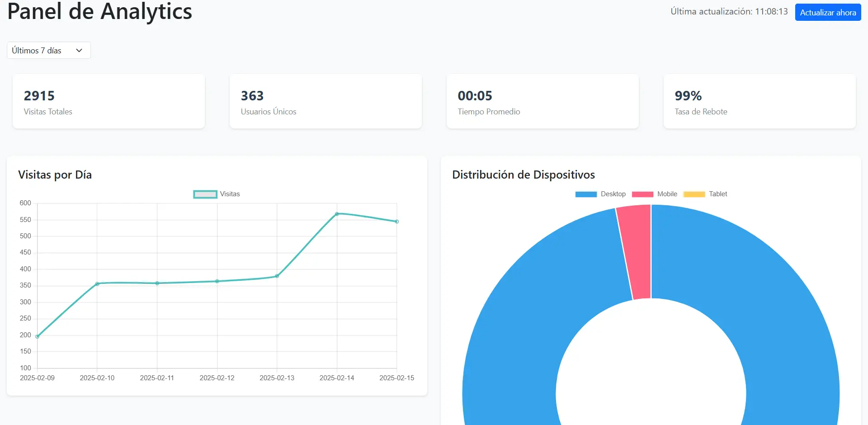This screenshot has width=868, height=425.
Task: Click the 'Última actualización: 11:08:13' text
Action: point(729,12)
